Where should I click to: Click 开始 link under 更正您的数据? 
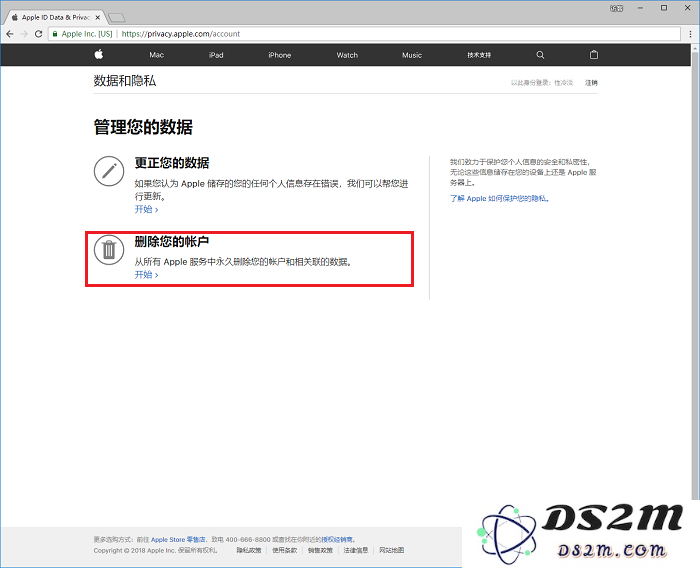point(146,209)
